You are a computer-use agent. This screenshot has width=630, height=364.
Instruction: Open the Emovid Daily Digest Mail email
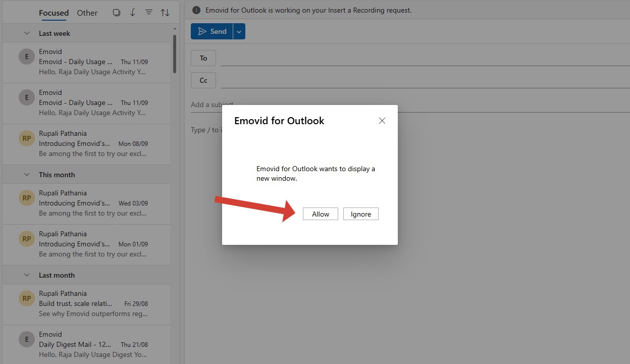coord(86,344)
